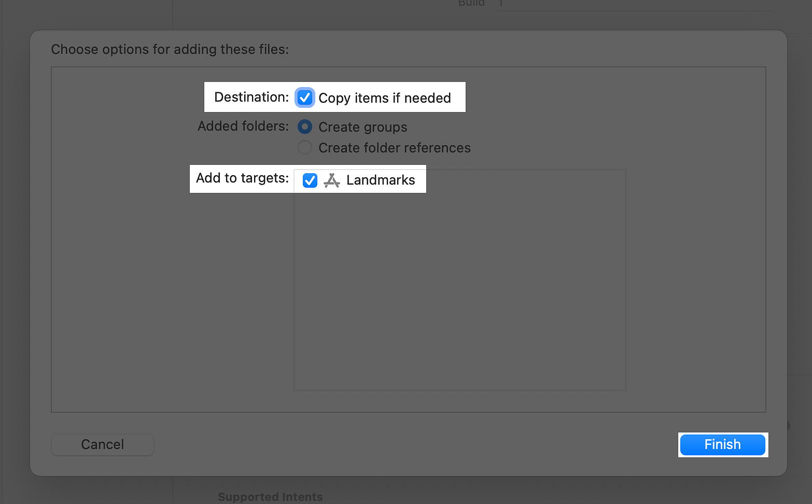Click the Finish button

click(x=723, y=444)
